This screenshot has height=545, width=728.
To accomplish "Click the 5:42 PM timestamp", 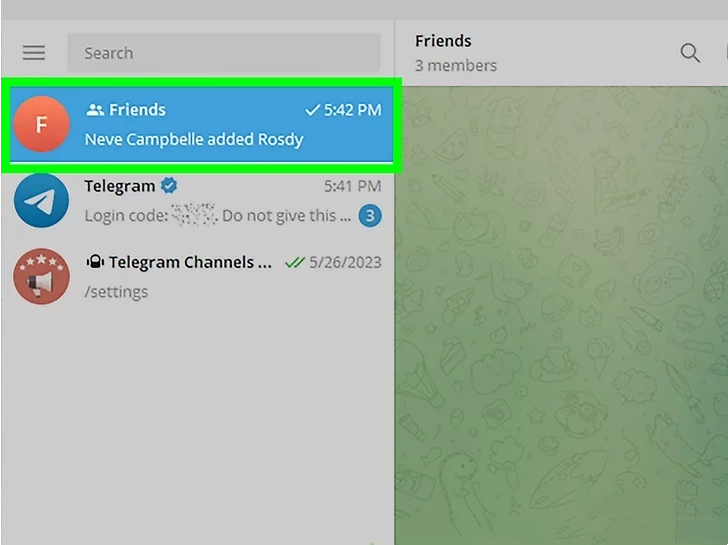I will (x=352, y=110).
